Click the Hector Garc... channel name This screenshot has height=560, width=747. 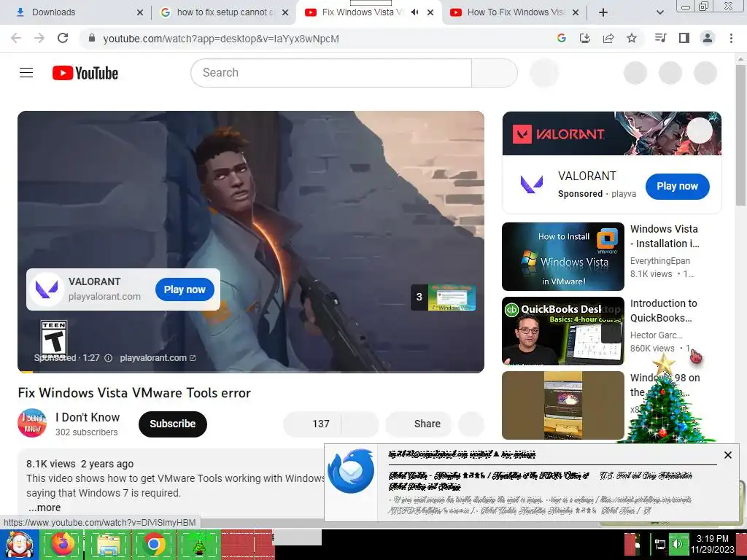[656, 335]
